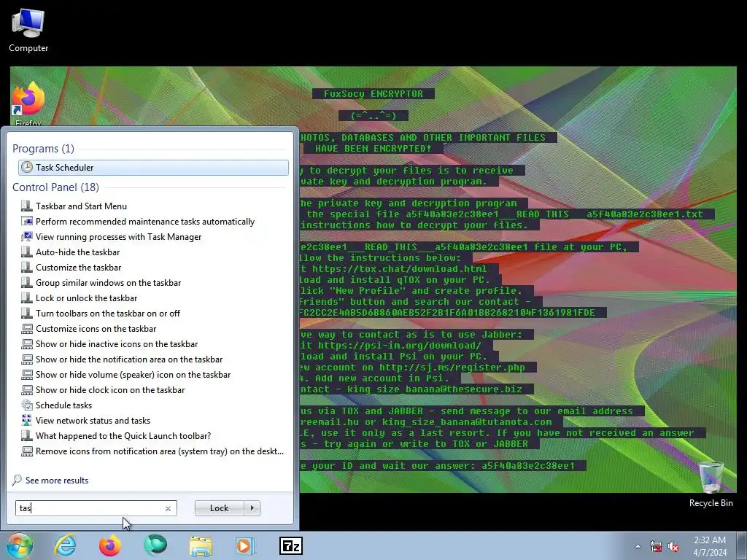Open Internet Explorer from the taskbar
The width and height of the screenshot is (747, 560).
pyautogui.click(x=65, y=545)
